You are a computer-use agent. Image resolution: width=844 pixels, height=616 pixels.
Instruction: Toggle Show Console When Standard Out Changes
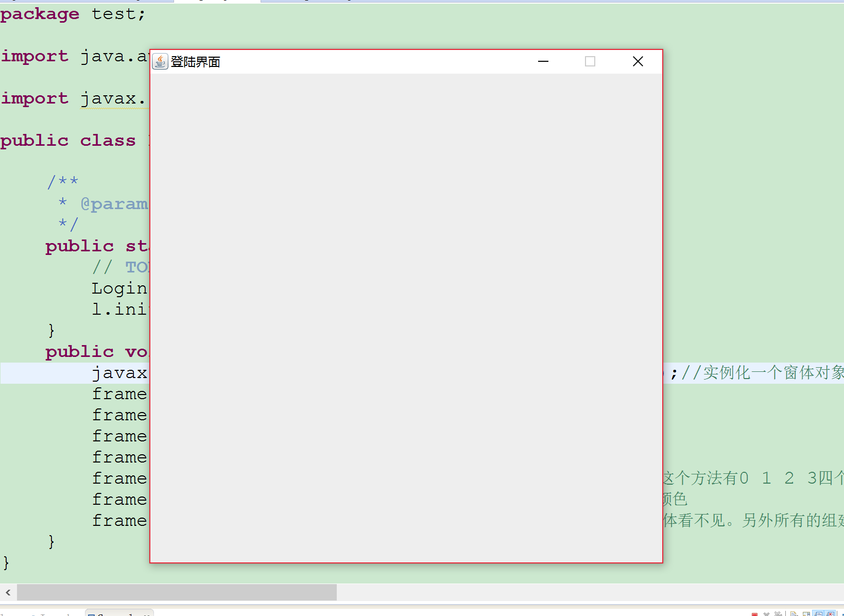tap(819, 614)
